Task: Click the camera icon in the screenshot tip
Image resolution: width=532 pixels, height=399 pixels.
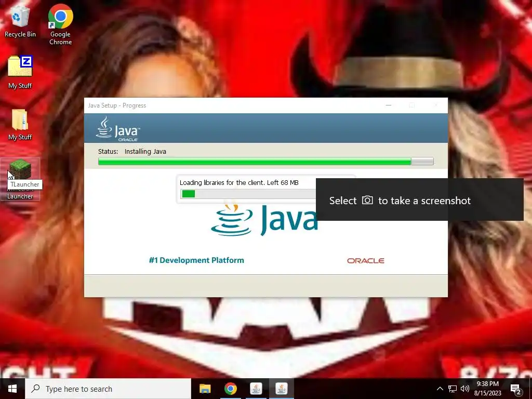Action: click(x=367, y=200)
